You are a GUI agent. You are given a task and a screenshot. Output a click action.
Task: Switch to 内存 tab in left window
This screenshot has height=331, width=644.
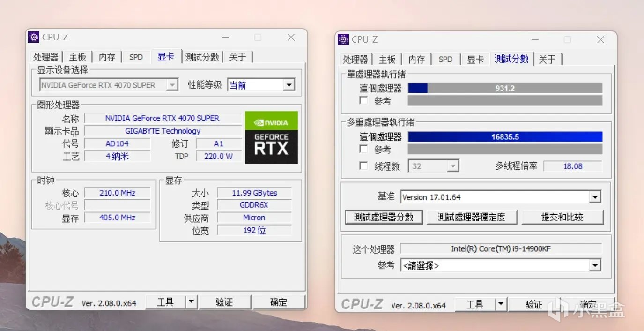[107, 57]
